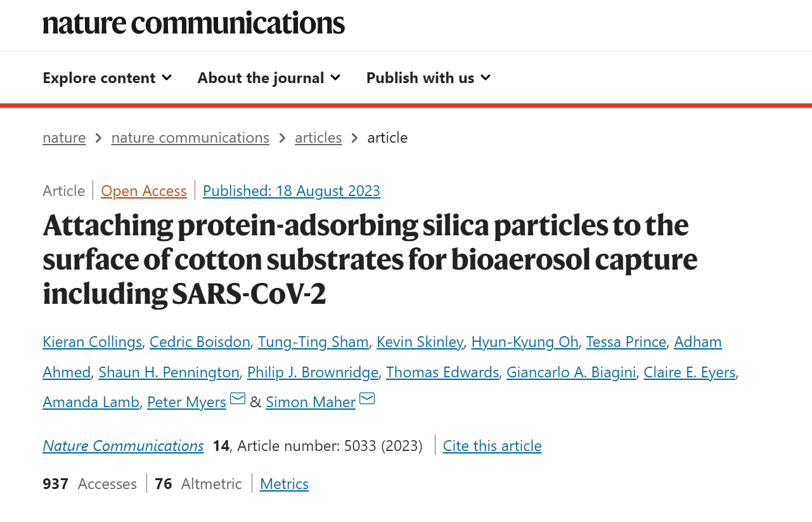Click the email envelope icon beside Peter Myers

[x=238, y=399]
